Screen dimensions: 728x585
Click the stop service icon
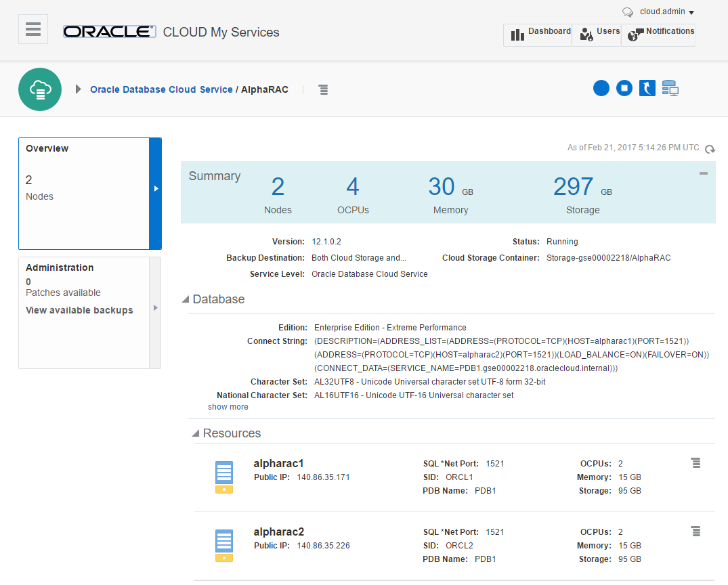pos(624,88)
